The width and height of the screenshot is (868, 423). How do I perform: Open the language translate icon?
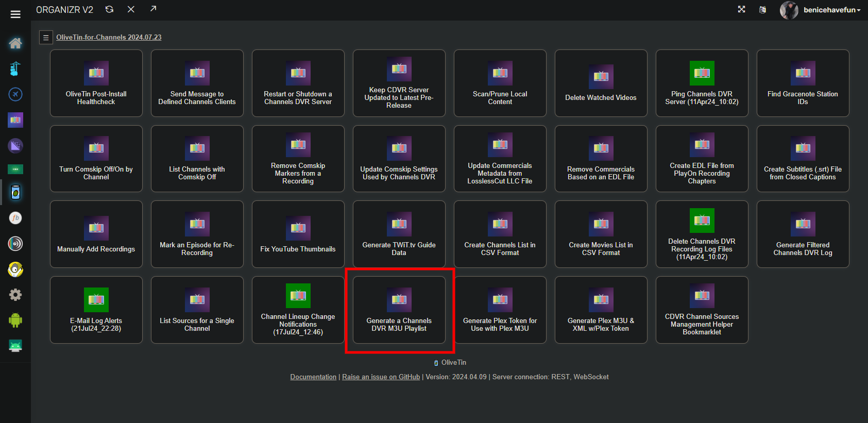762,10
